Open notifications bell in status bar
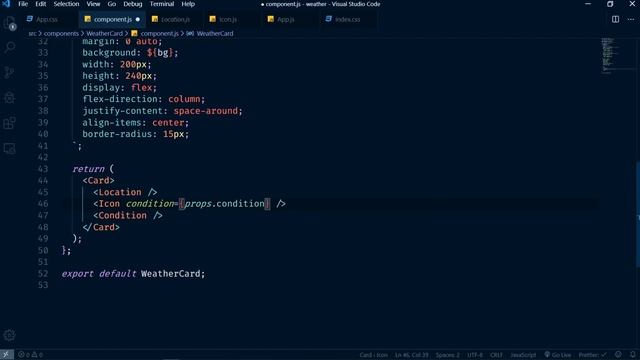 coord(632,355)
